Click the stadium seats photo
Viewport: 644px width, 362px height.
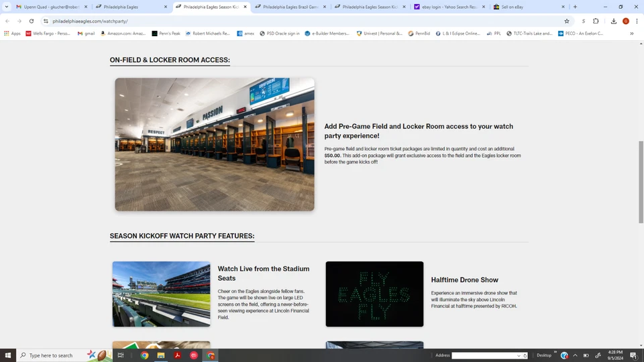162,294
